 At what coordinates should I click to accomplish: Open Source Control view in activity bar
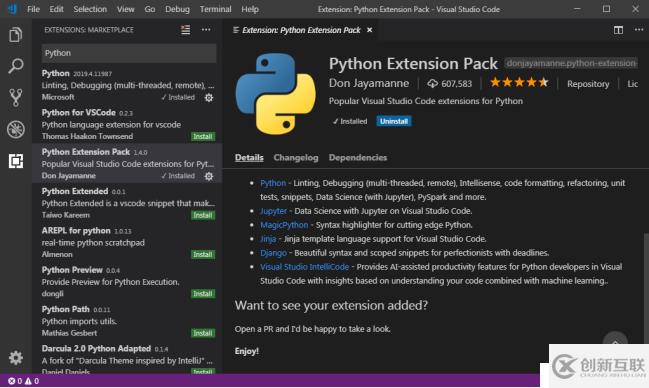(15, 98)
